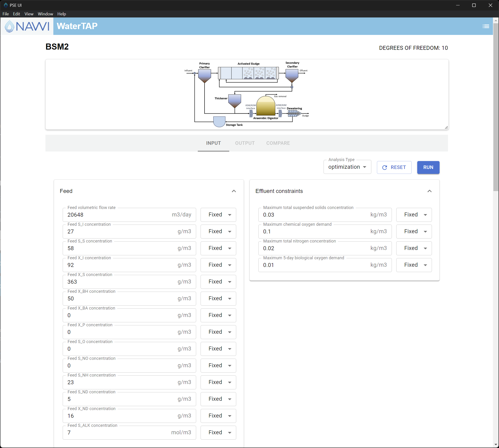The height and width of the screenshot is (448, 499).
Task: Open the hamburger list menu icon
Action: tap(486, 26)
